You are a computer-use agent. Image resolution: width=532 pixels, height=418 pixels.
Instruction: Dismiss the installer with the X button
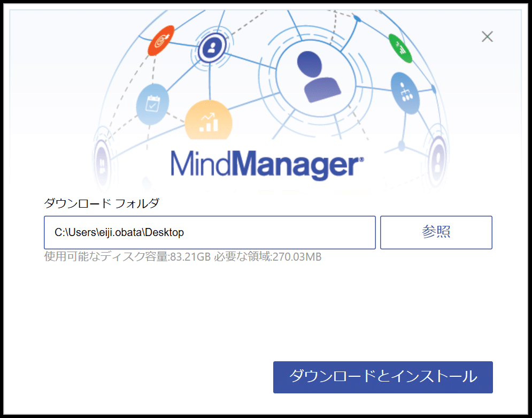click(x=487, y=36)
